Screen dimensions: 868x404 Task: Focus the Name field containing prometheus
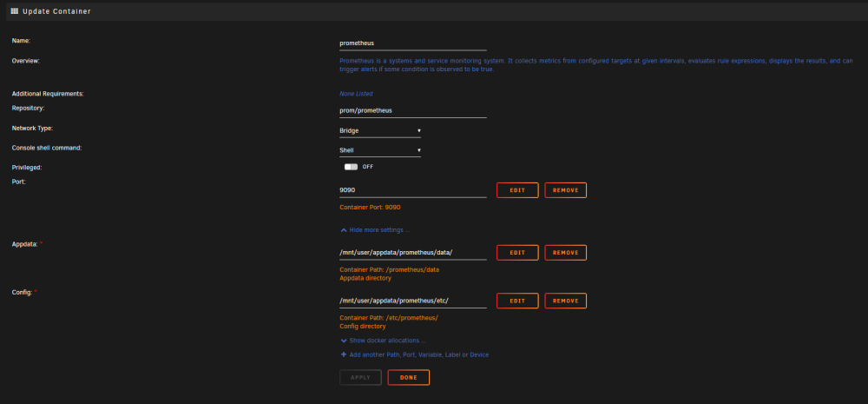pyautogui.click(x=413, y=43)
